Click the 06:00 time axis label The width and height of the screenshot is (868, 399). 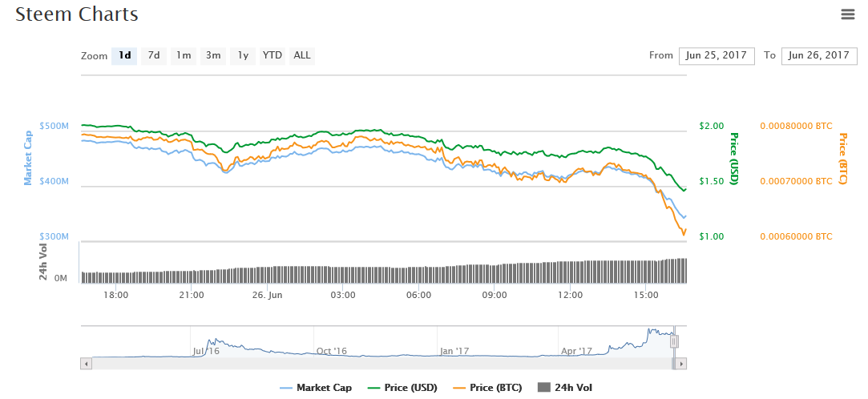tap(418, 296)
